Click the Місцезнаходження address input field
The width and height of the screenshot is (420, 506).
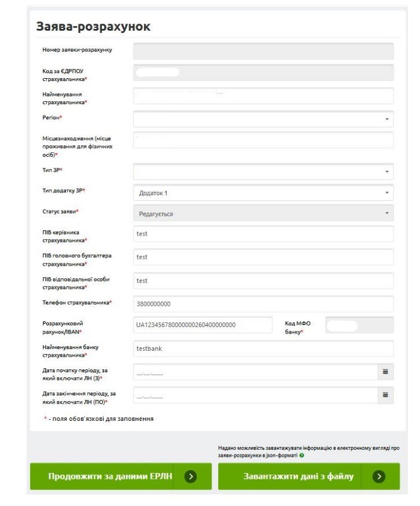(x=263, y=140)
